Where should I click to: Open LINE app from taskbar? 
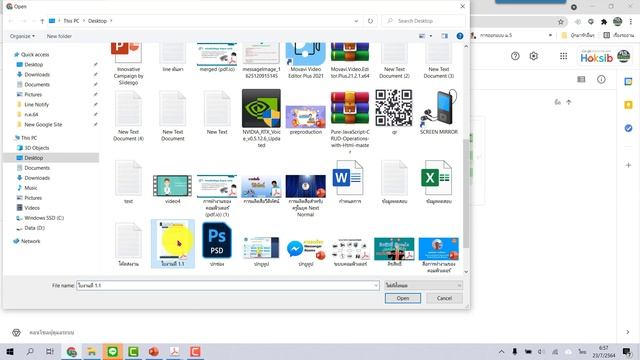pyautogui.click(x=113, y=351)
